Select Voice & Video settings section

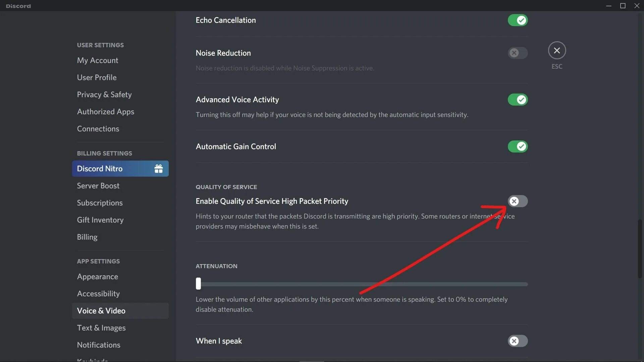point(101,310)
